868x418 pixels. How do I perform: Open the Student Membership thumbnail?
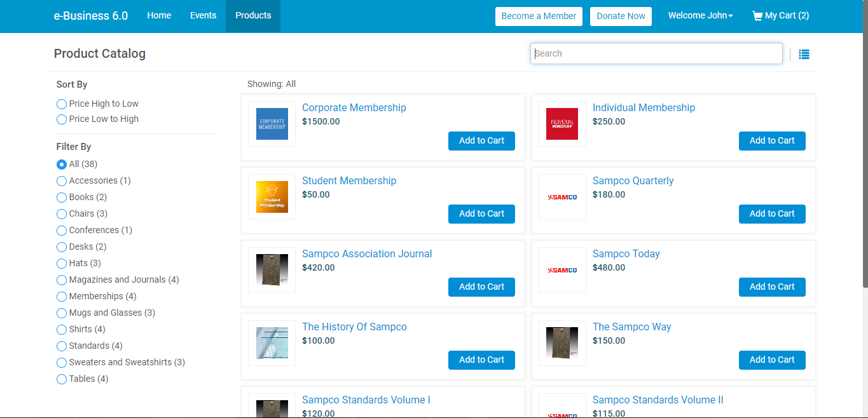272,196
